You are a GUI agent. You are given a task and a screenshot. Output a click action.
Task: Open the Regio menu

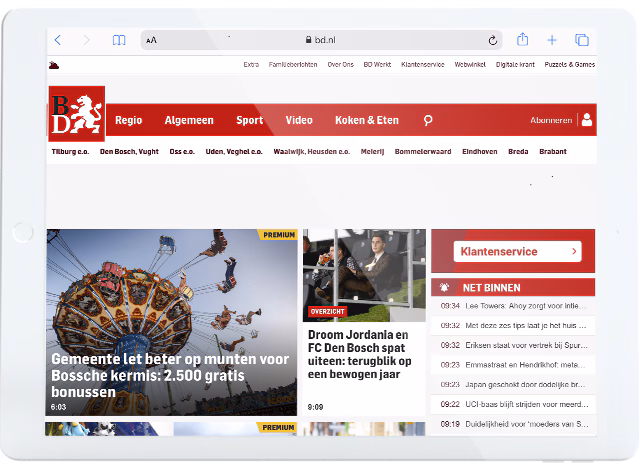[128, 120]
